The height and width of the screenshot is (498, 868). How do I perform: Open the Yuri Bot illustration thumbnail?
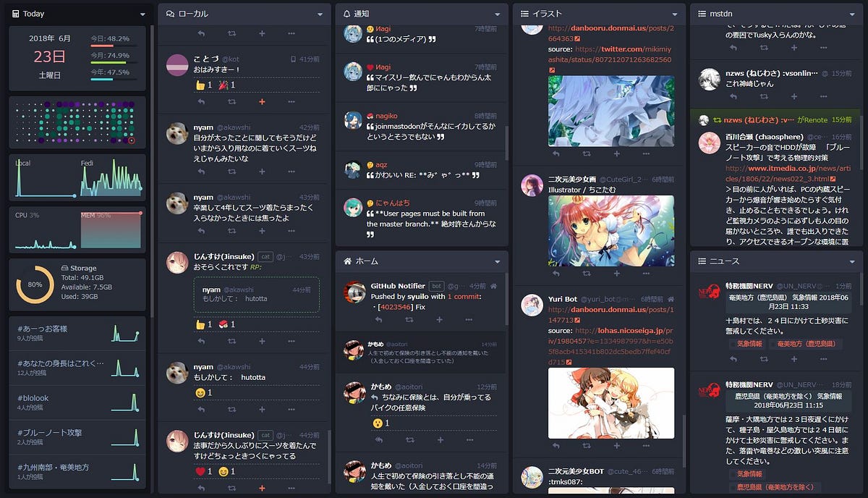coord(611,403)
